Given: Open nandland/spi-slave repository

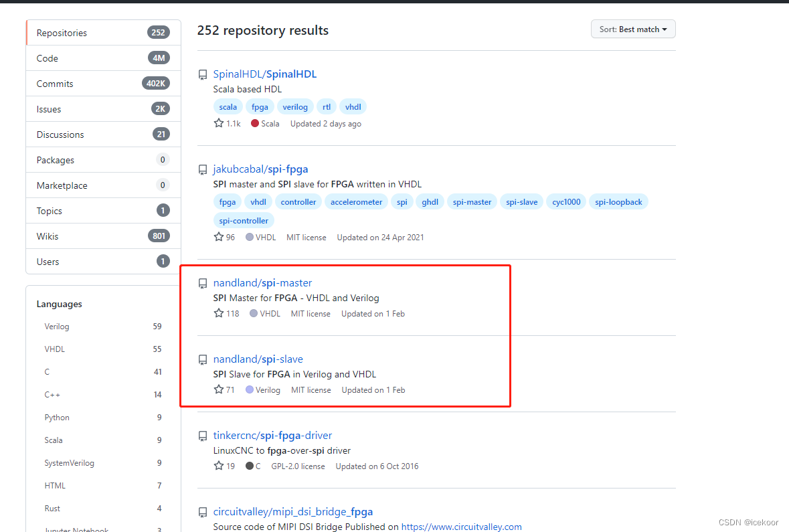Looking at the screenshot, I should (x=258, y=359).
